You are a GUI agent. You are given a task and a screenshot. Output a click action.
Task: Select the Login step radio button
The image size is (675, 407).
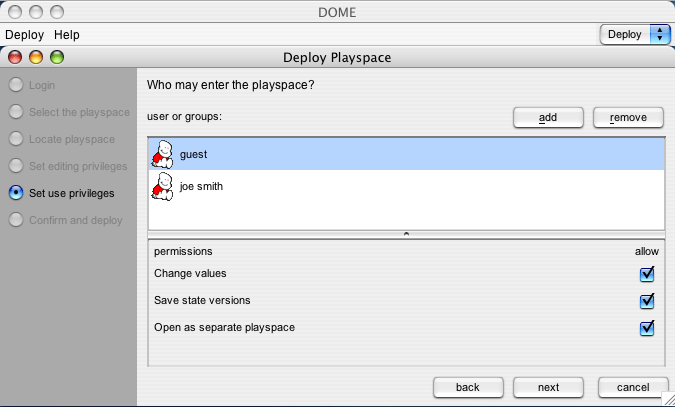click(x=16, y=85)
